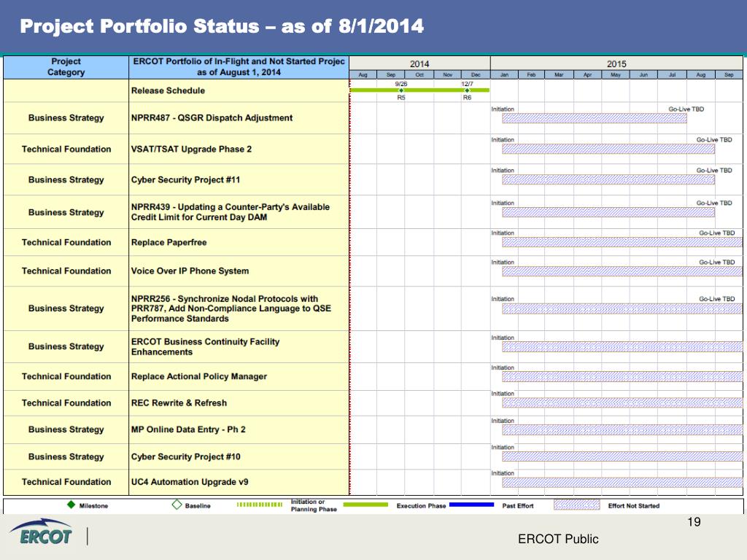Click the Milestone diamond icon in legend
747x560 pixels.
pos(71,505)
